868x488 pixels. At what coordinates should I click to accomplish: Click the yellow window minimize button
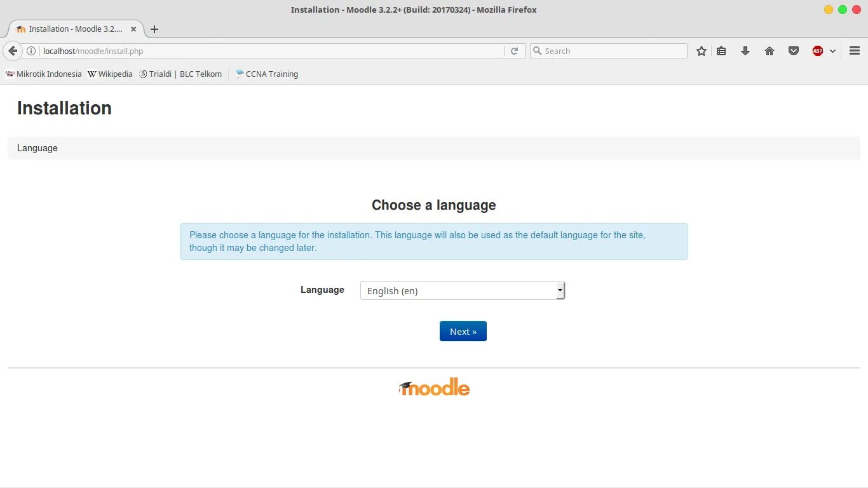(x=829, y=10)
